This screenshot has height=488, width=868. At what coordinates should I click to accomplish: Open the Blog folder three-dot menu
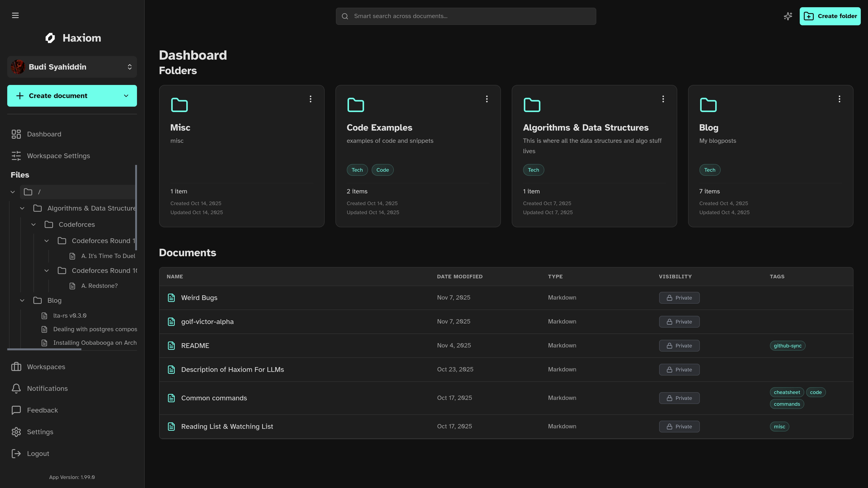(839, 99)
